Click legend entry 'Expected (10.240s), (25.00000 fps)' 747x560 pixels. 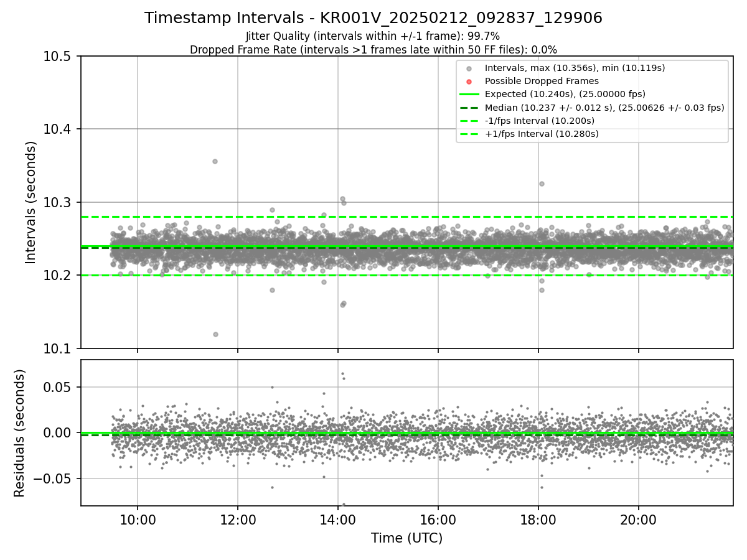coord(565,94)
